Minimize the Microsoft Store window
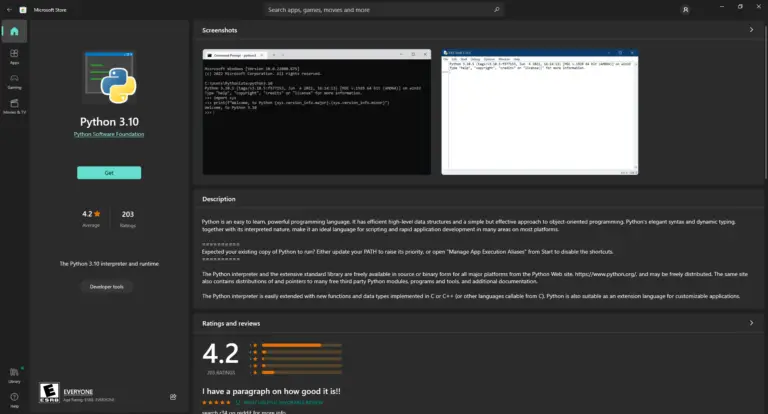 (x=721, y=7)
